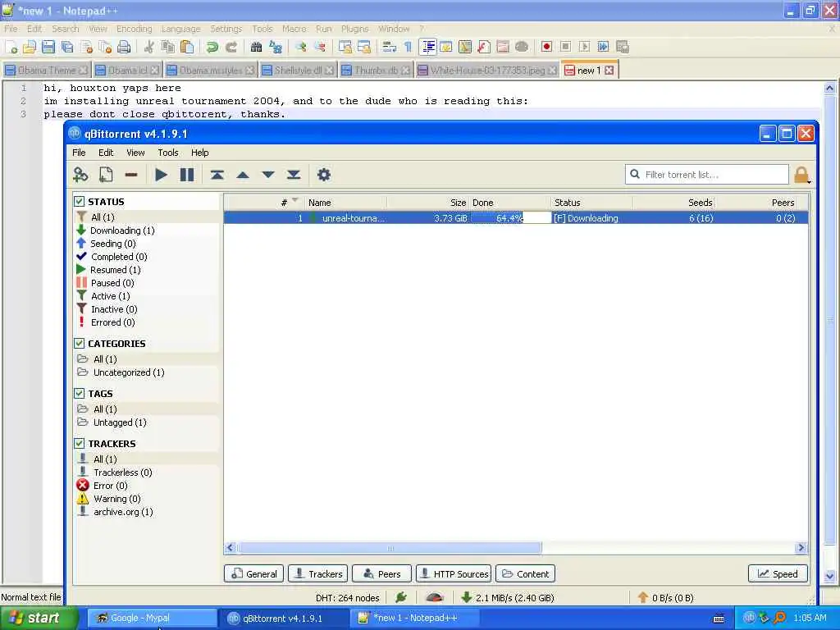The image size is (840, 630).
Task: Click Notepad++ Start Recording macro icon
Action: pos(546,47)
